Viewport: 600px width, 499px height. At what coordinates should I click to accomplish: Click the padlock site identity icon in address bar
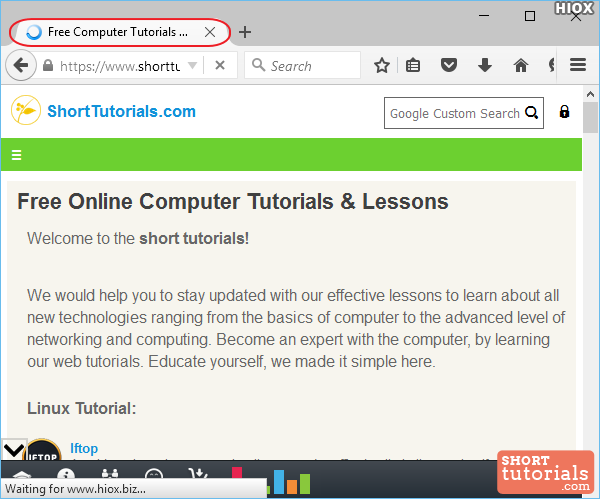(x=48, y=65)
